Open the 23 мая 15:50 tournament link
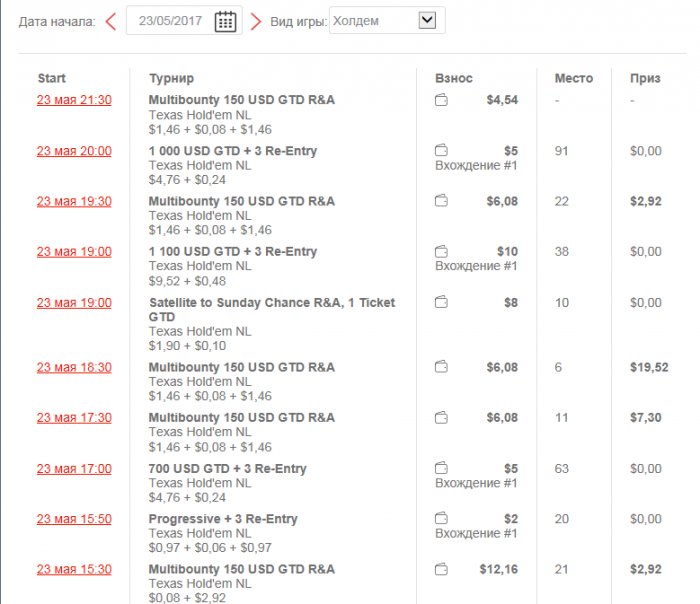 pyautogui.click(x=74, y=519)
